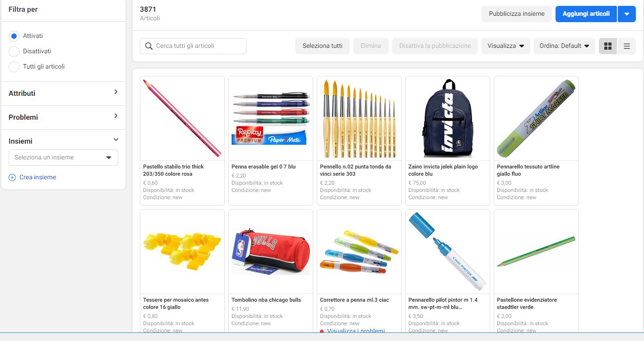Open the Zaino invicta backpack thumbnail

(x=448, y=118)
